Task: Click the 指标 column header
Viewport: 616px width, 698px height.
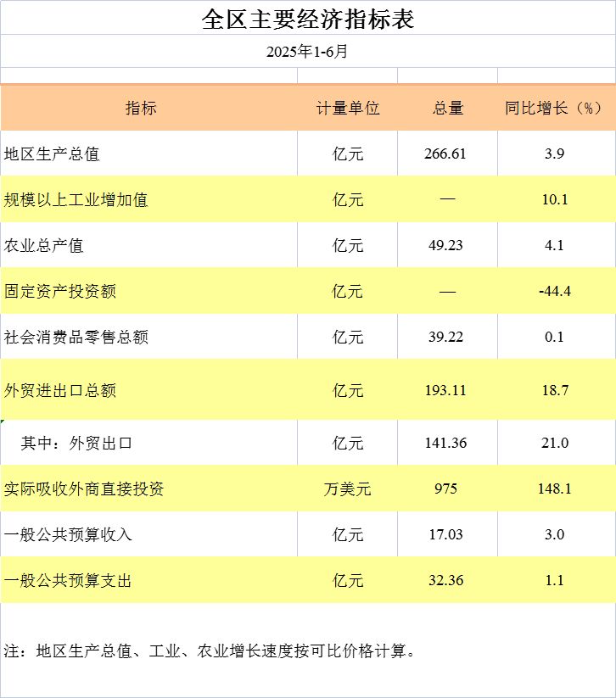Action: pyautogui.click(x=141, y=109)
